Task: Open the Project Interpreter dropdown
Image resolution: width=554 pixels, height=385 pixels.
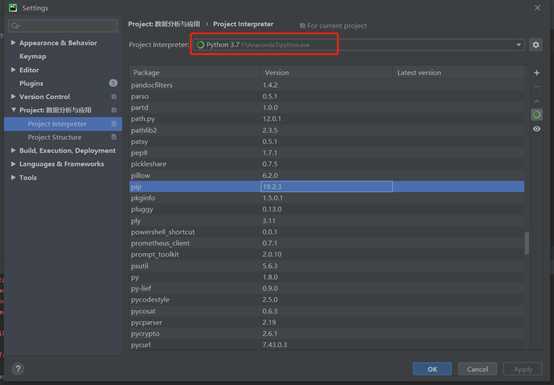Action: click(x=358, y=45)
